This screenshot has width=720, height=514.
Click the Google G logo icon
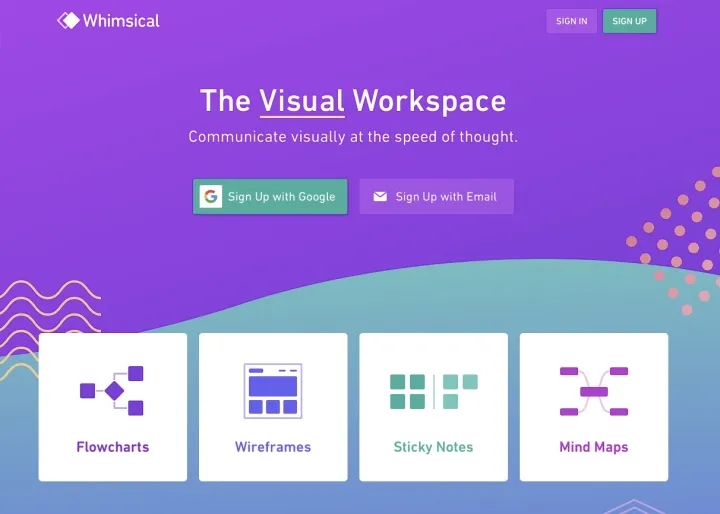211,197
